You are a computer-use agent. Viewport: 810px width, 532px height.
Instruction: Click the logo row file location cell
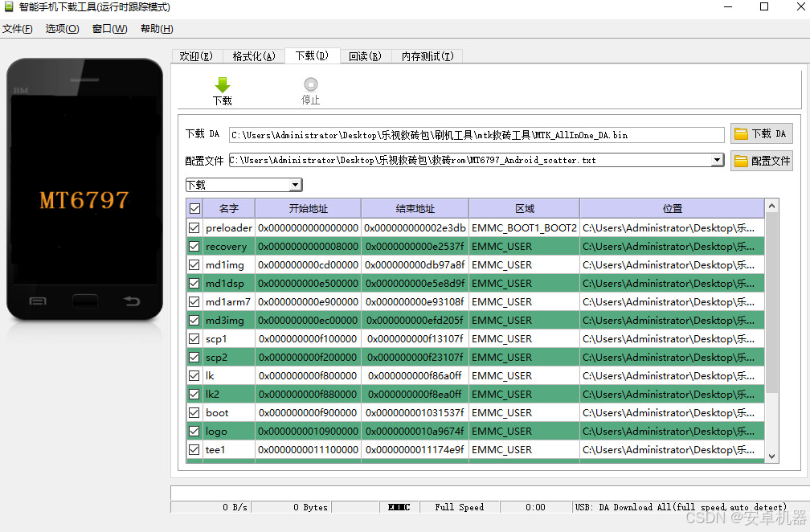[x=672, y=432]
